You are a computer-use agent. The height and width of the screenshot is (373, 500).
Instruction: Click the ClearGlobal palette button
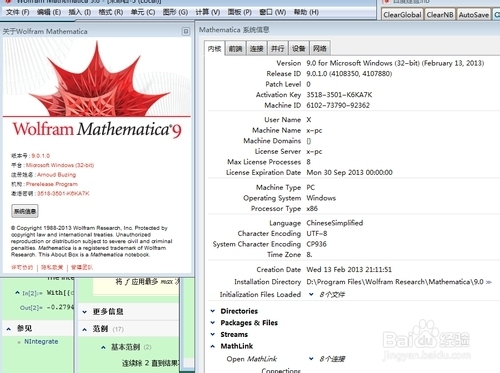pos(402,15)
